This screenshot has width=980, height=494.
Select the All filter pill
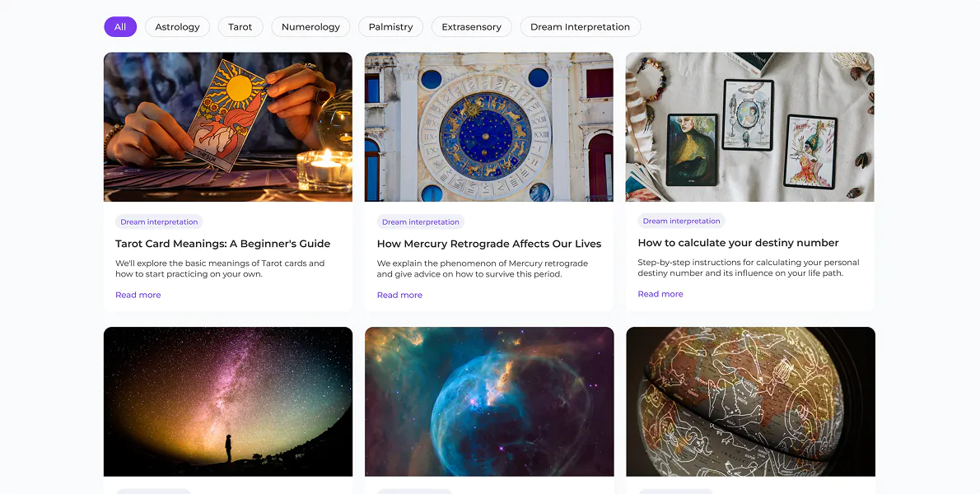[120, 27]
